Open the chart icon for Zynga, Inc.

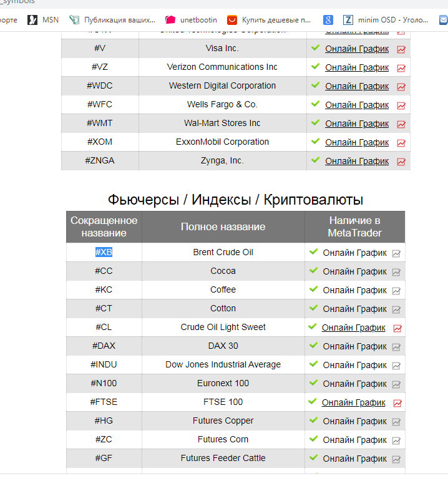(x=401, y=162)
